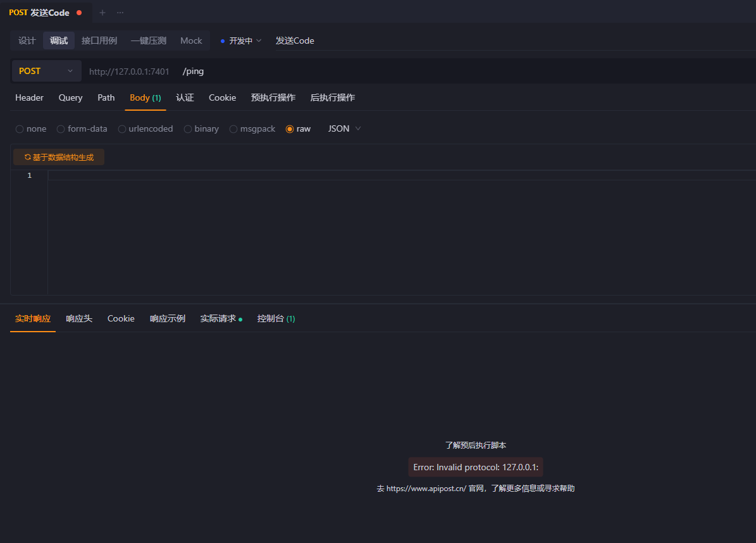The height and width of the screenshot is (543, 756).
Task: Click the 了解预后执行脚本 link
Action: [x=475, y=446]
